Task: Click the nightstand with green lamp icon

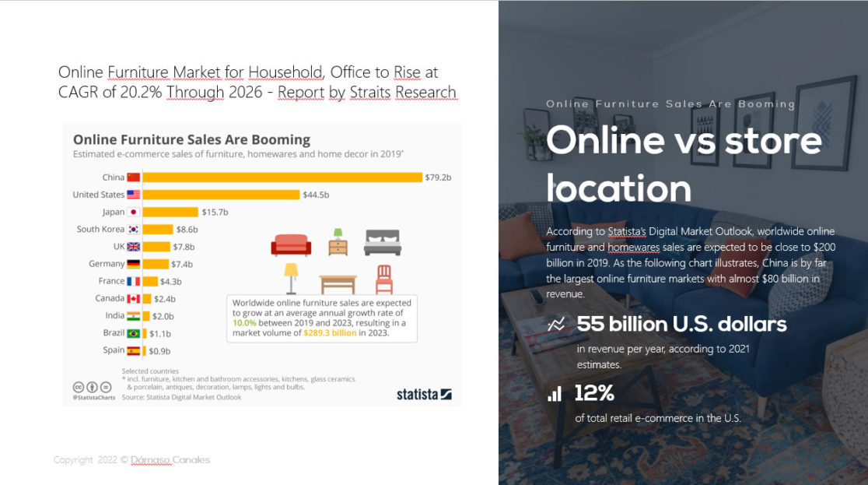Action: [338, 242]
